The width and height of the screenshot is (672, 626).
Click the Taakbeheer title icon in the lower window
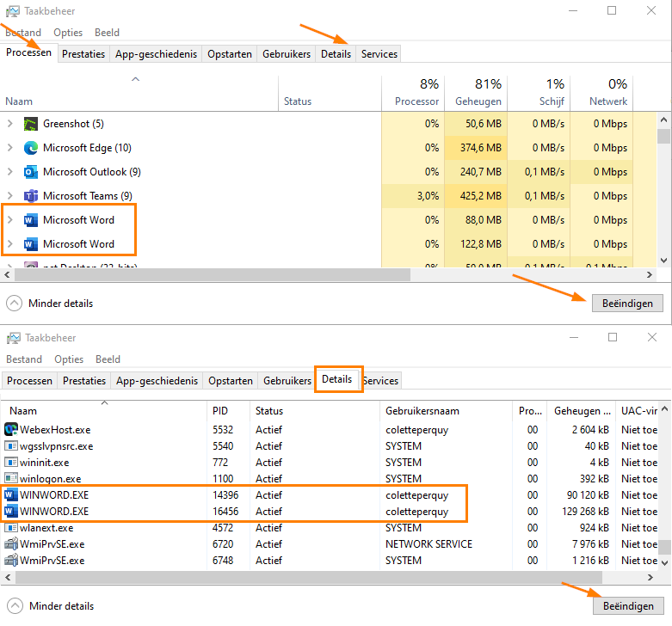[13, 338]
